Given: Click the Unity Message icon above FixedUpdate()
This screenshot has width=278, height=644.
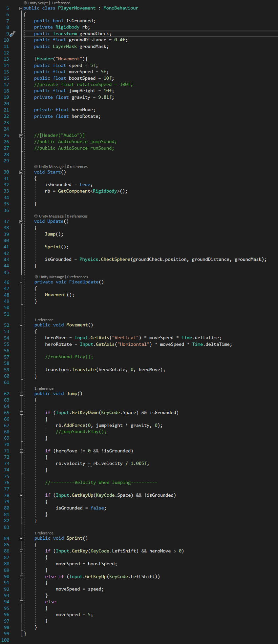Looking at the screenshot, I should click(x=36, y=277).
